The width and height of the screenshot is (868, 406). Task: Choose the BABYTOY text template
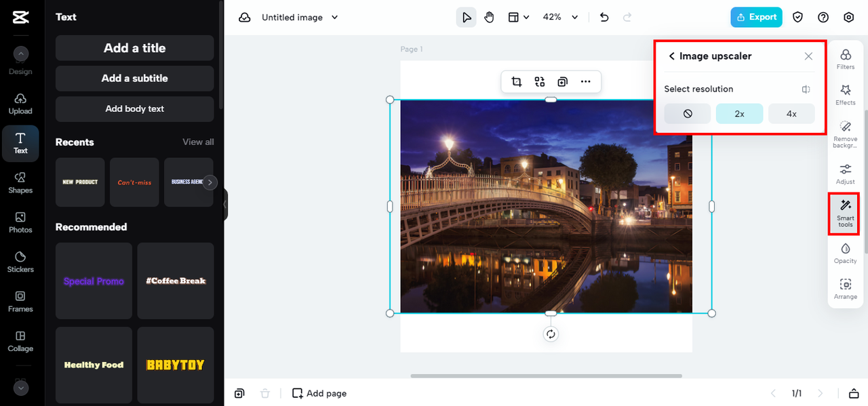(176, 365)
